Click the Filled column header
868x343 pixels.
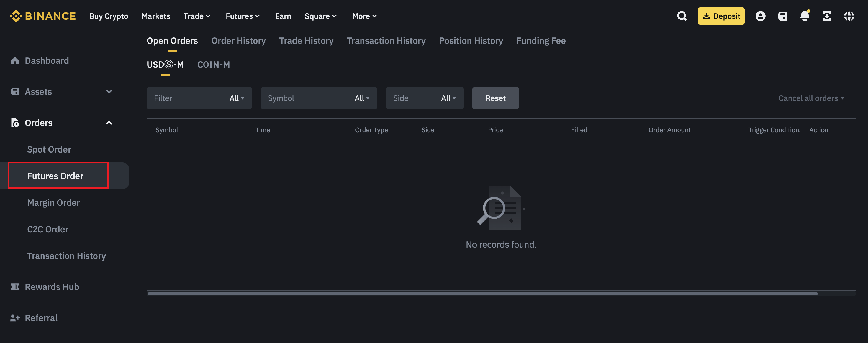click(x=579, y=130)
